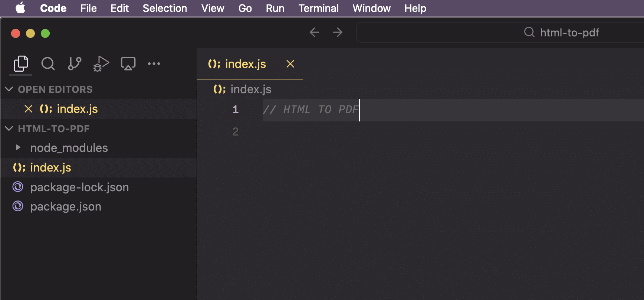
Task: Open the Run and Debug view
Action: click(x=101, y=63)
